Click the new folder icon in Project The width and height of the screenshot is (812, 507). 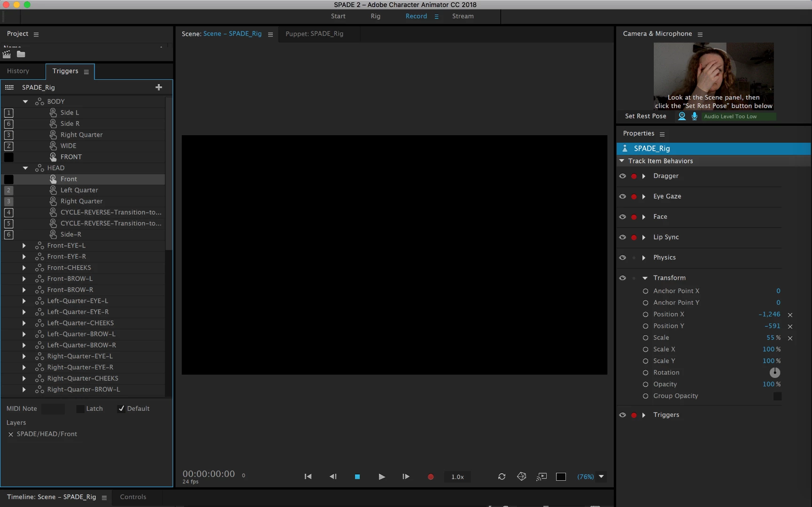coord(21,54)
